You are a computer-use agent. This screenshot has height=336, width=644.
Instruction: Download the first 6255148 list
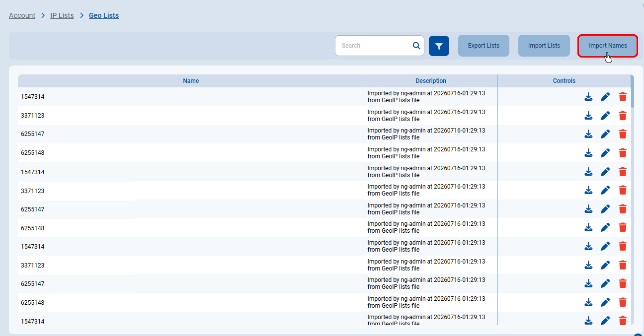click(x=588, y=153)
